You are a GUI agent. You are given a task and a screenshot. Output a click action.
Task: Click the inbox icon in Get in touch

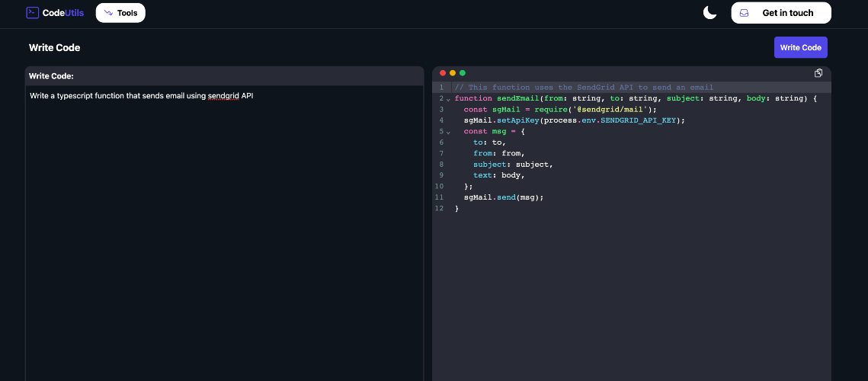pos(744,13)
